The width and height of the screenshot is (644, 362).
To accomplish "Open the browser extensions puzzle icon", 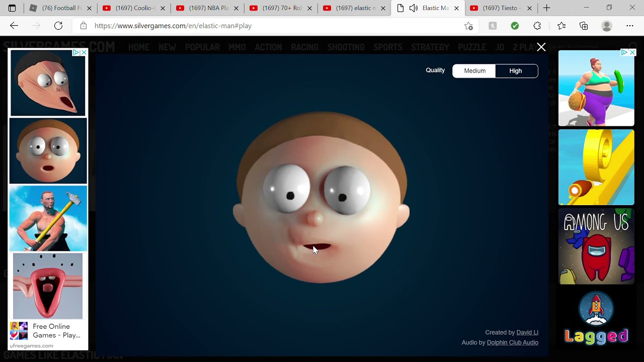I will pyautogui.click(x=537, y=26).
